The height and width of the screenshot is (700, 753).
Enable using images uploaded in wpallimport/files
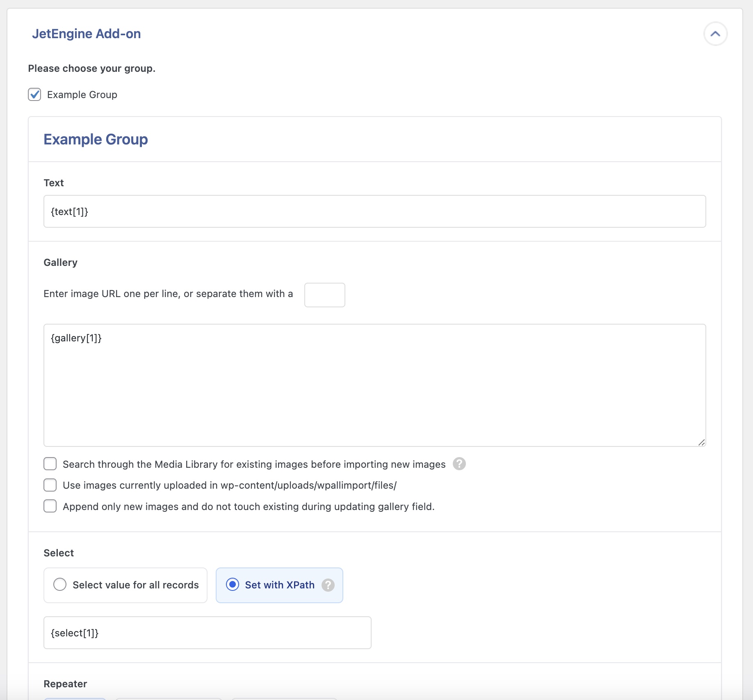[x=50, y=485]
